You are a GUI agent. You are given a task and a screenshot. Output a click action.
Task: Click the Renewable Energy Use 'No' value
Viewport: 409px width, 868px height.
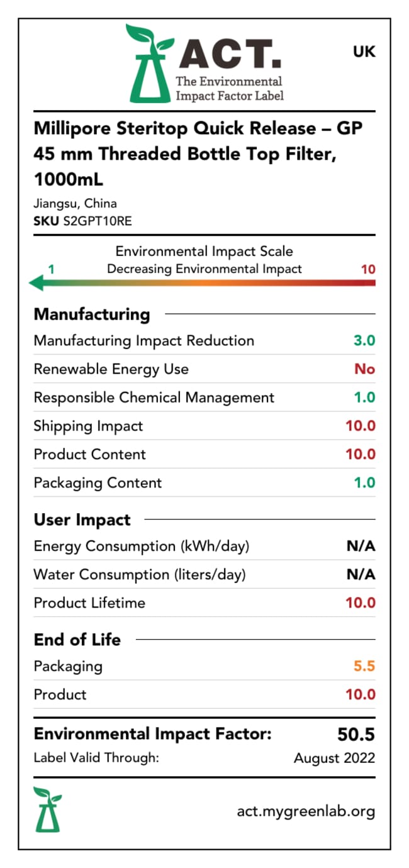[x=364, y=369]
